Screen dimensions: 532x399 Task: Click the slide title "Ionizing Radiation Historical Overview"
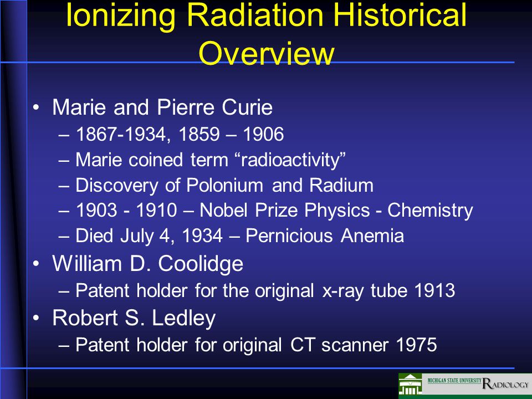(267, 33)
